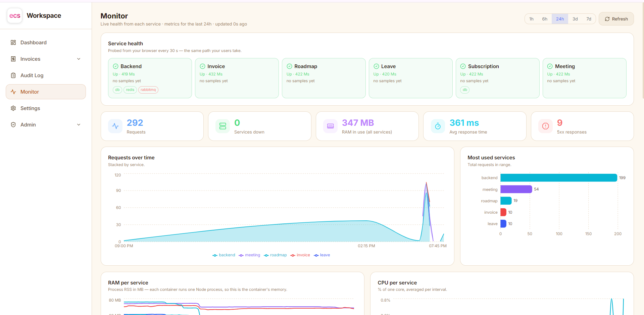The image size is (644, 315).
Task: Click the purple meeting bar in chart
Action: click(x=516, y=189)
